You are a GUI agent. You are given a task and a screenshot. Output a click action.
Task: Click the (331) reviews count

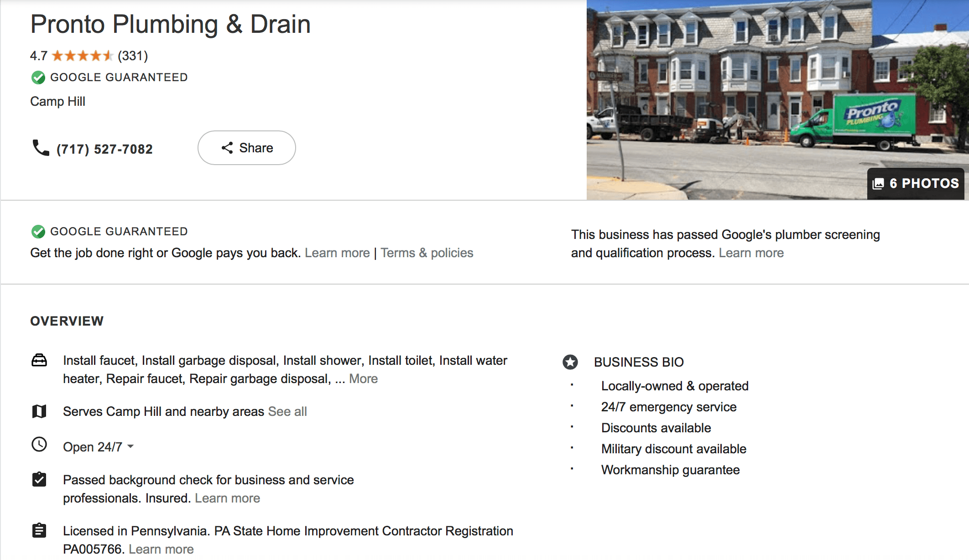click(x=133, y=56)
